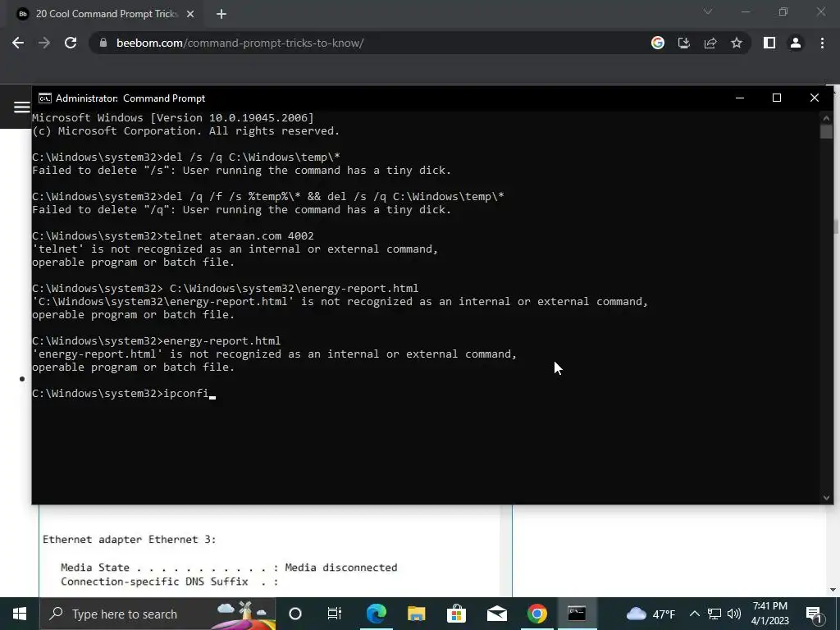Reload the beebom.com page
The width and height of the screenshot is (840, 630).
click(x=71, y=43)
